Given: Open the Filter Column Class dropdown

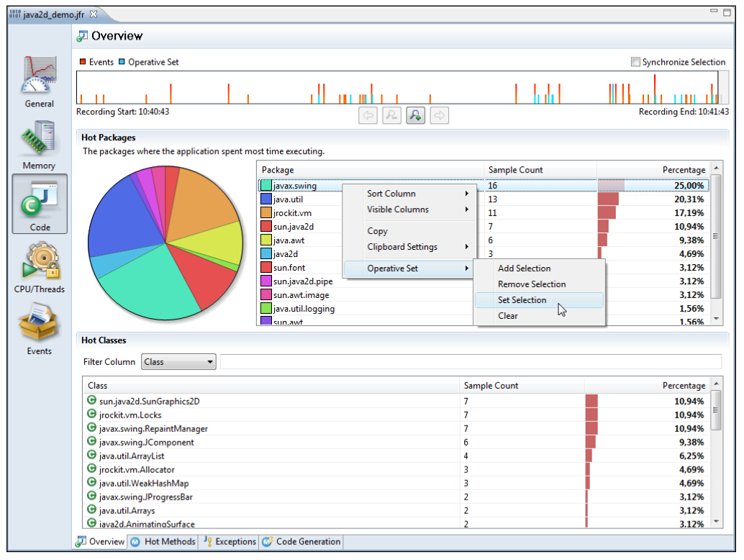Looking at the screenshot, I should click(x=178, y=362).
